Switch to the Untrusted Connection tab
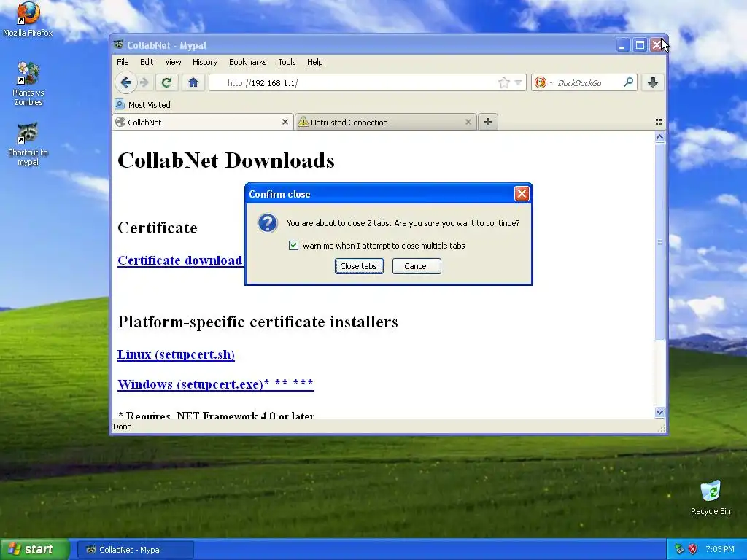 coord(386,122)
